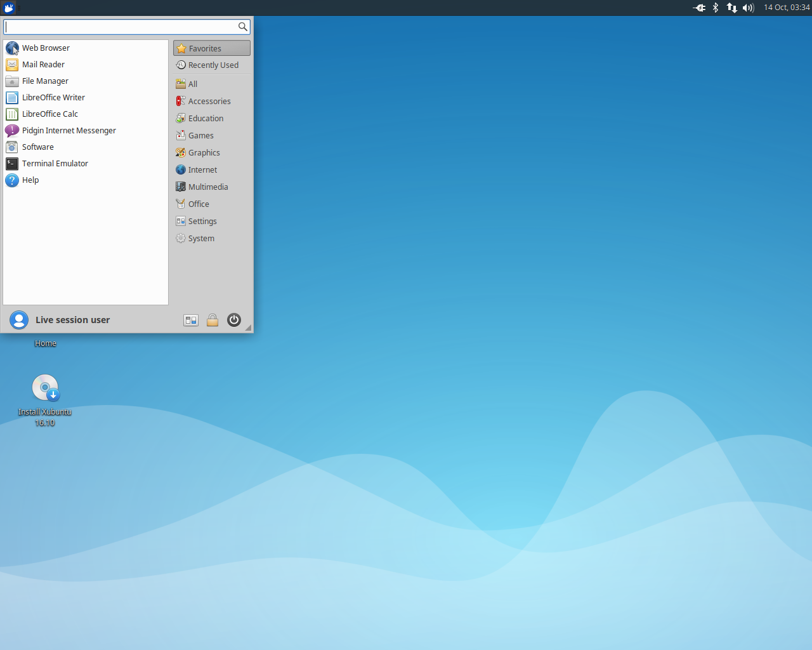This screenshot has height=650, width=812.
Task: Click the menu search input field
Action: point(121,27)
